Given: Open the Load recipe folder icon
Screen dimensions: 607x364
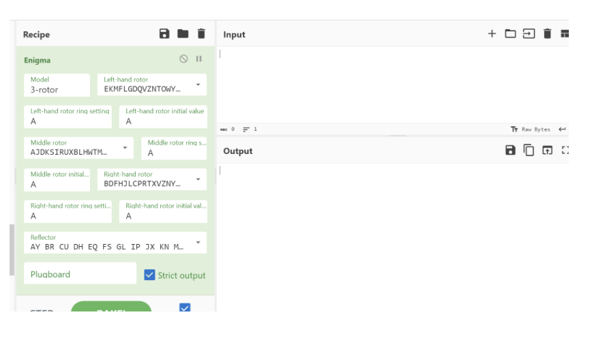Looking at the screenshot, I should pyautogui.click(x=182, y=33).
